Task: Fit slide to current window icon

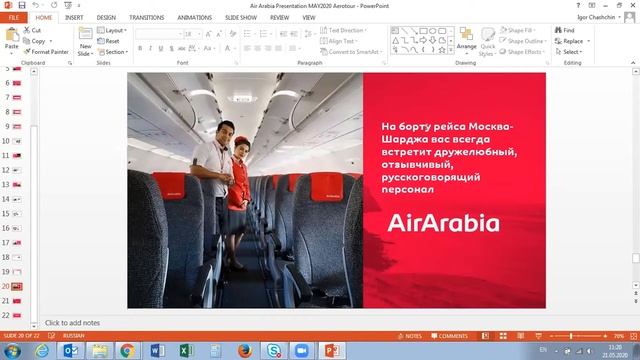Action: (633, 336)
